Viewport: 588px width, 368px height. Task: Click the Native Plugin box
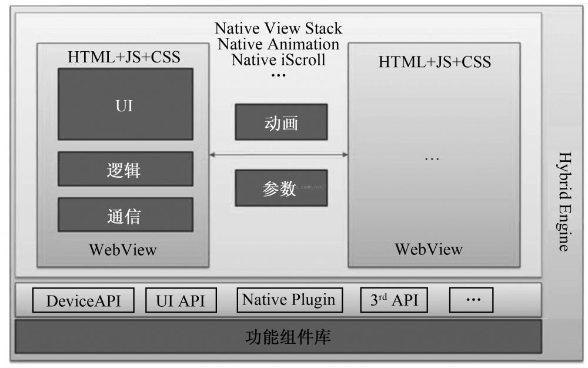tap(289, 300)
